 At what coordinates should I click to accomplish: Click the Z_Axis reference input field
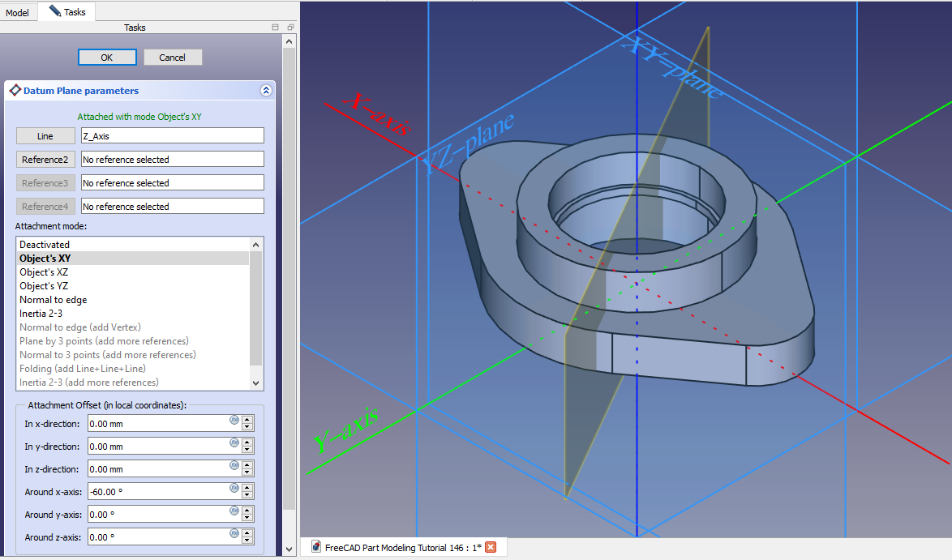coord(172,136)
